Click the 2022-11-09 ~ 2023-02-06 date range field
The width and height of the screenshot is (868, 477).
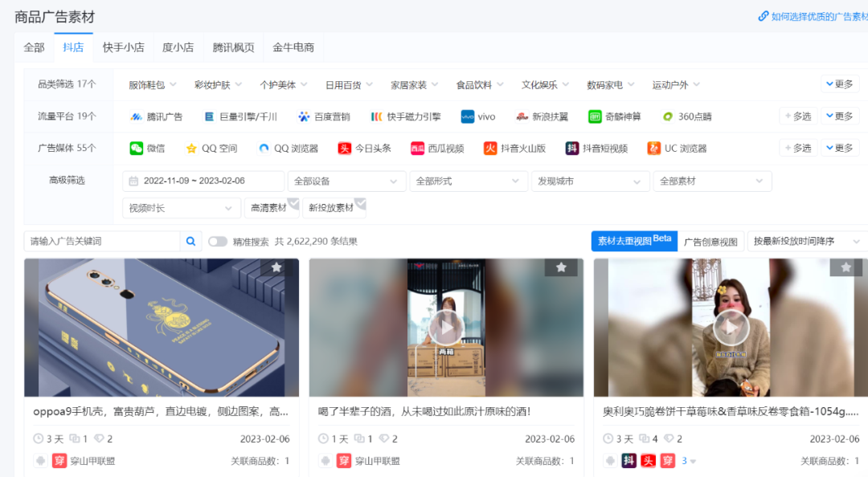coord(203,181)
